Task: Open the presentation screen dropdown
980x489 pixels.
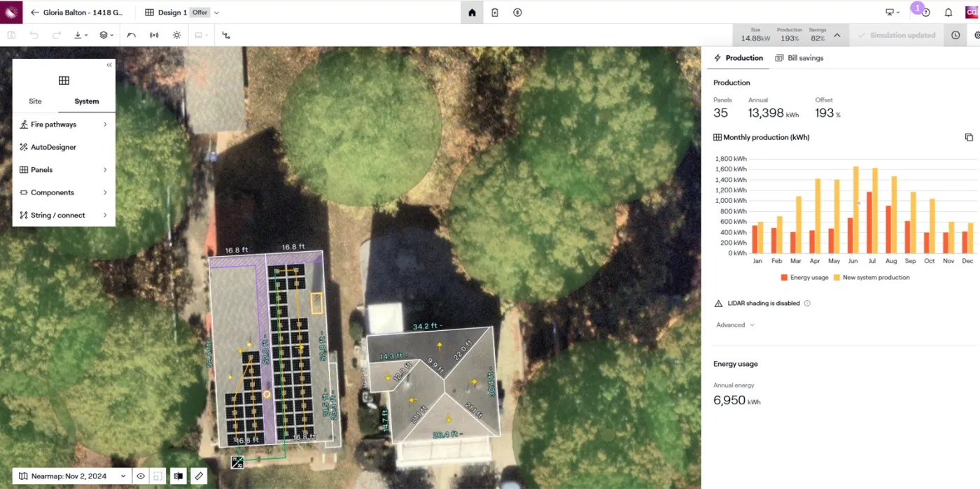Action: [x=892, y=13]
